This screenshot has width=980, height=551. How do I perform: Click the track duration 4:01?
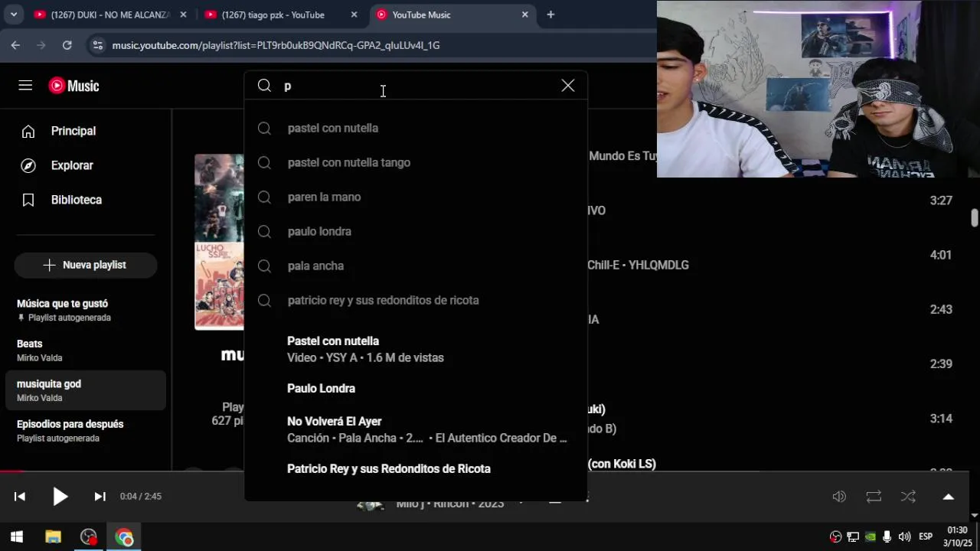[x=941, y=255]
